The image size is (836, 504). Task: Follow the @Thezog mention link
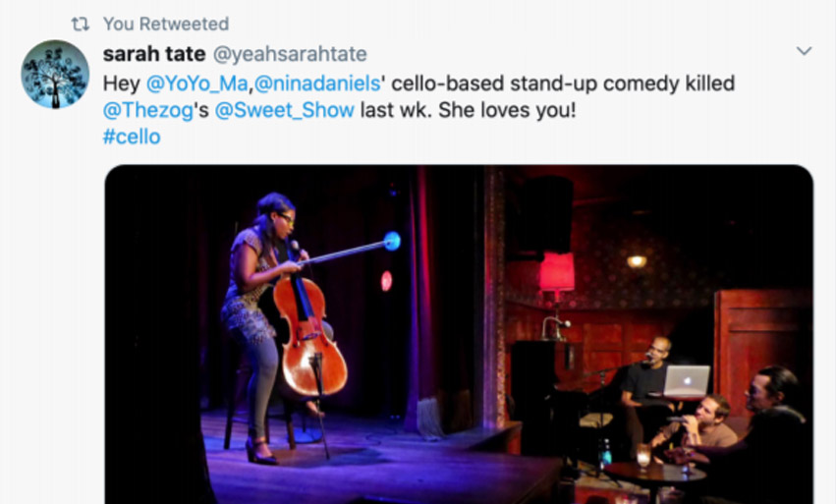pos(148,110)
